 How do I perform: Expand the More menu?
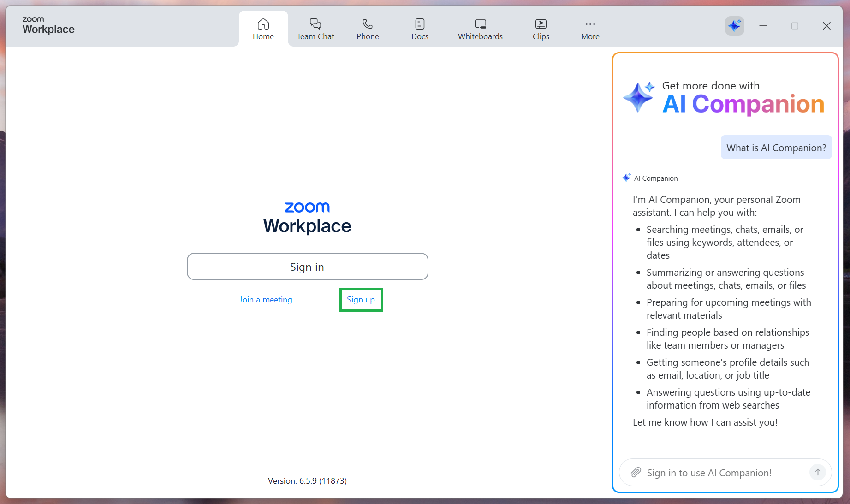pyautogui.click(x=590, y=29)
